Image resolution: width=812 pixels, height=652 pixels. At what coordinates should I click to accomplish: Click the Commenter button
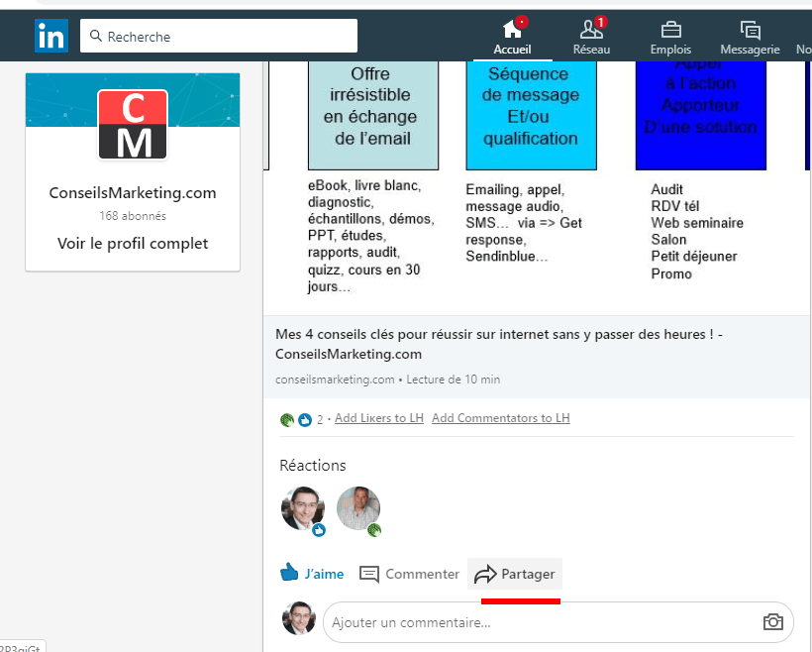409,574
